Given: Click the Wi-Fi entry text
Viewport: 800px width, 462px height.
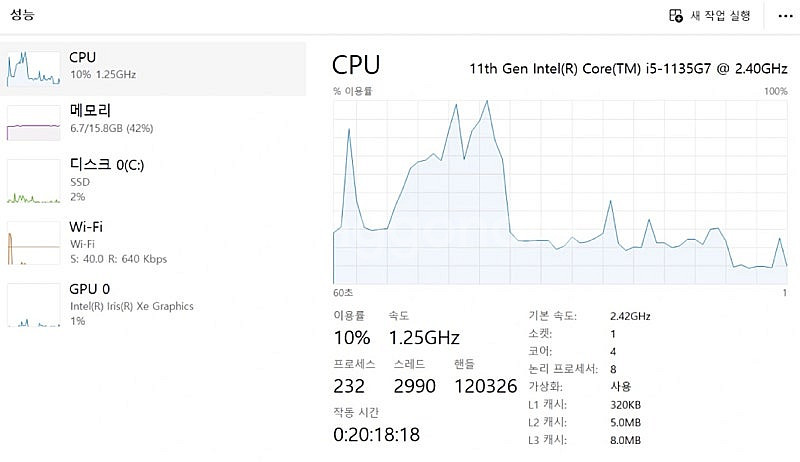Looking at the screenshot, I should [86, 226].
